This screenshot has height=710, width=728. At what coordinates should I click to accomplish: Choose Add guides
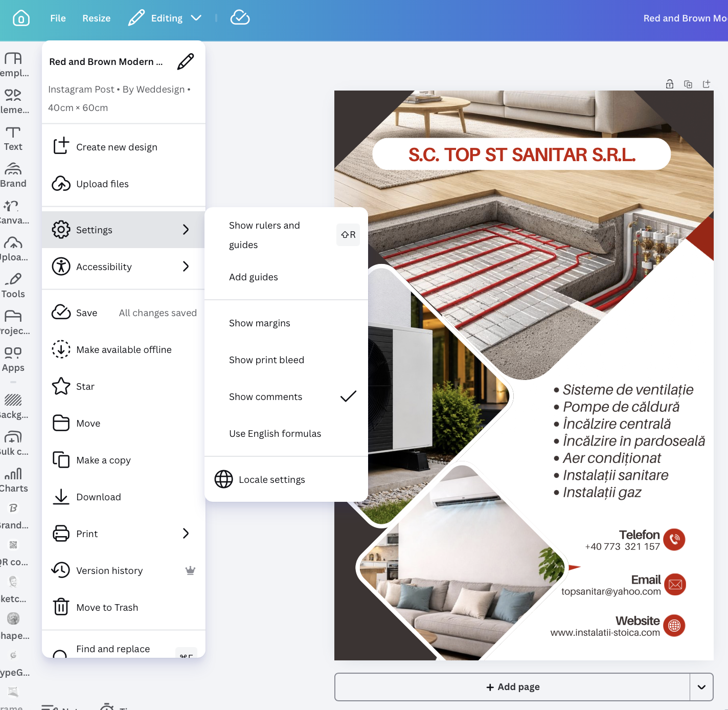286,277
